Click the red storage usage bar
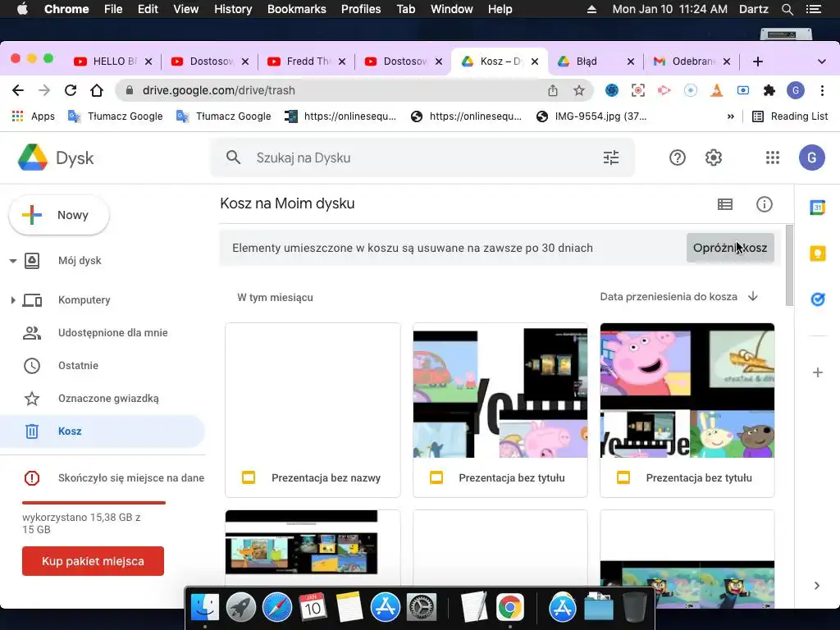 (94, 503)
